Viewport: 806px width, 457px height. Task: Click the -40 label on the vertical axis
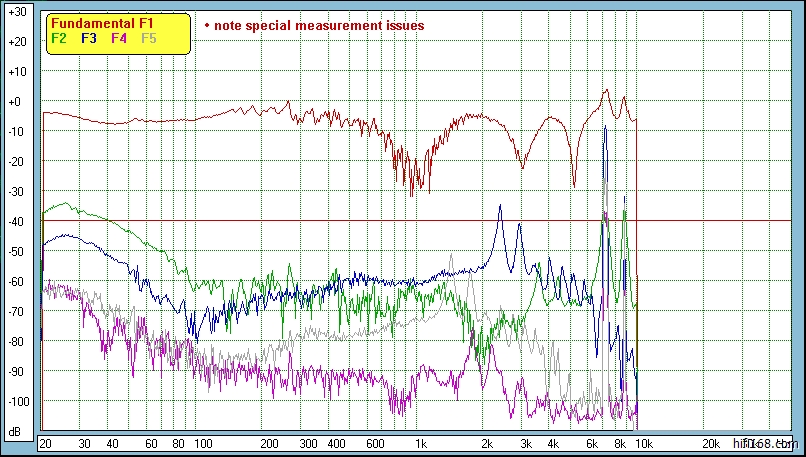(15, 222)
